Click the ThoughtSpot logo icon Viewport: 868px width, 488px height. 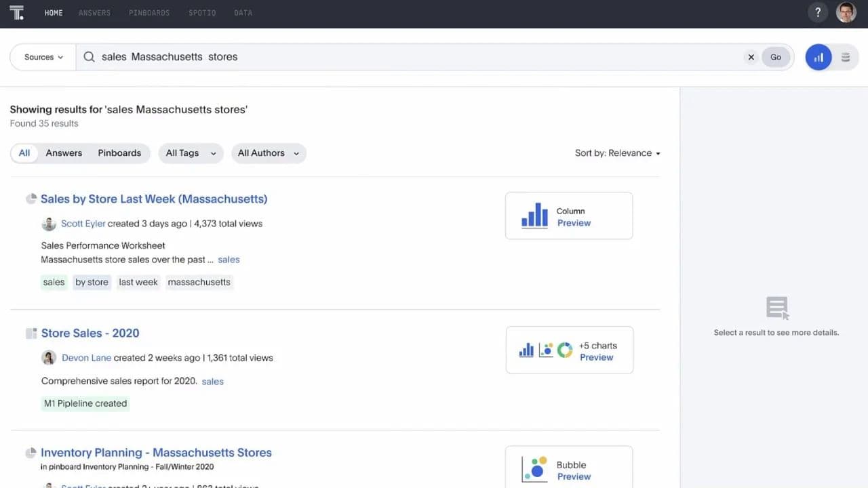17,13
